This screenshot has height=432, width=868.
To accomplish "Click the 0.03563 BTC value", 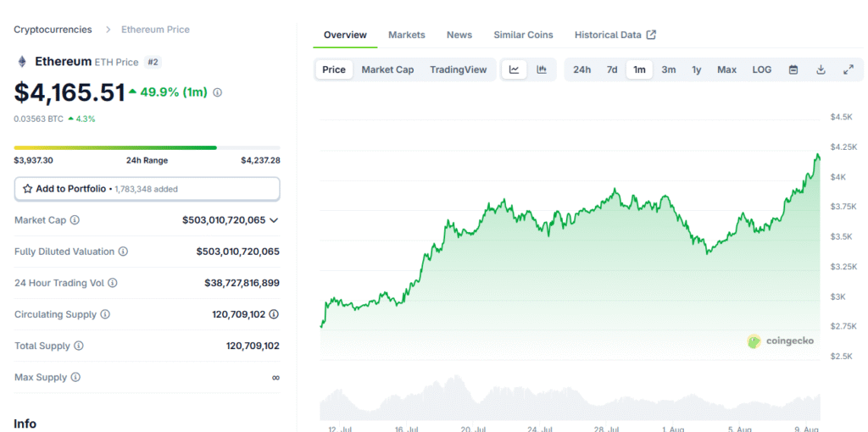I will pos(39,119).
